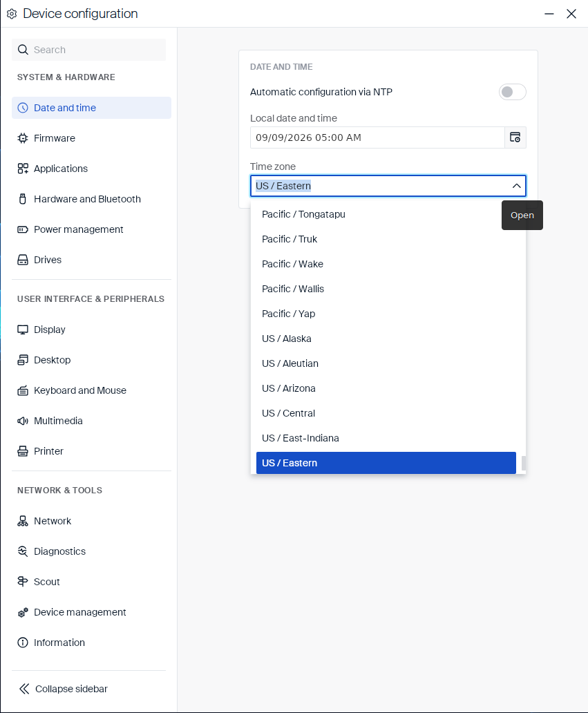This screenshot has height=713, width=588.
Task: Click the Desktop icon in sidebar
Action: (x=23, y=360)
